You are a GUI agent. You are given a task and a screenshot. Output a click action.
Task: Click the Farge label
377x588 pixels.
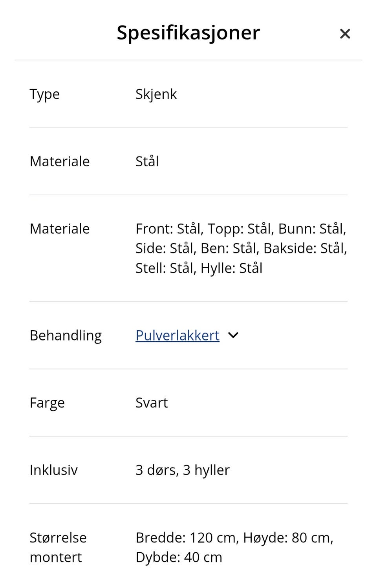pos(47,402)
